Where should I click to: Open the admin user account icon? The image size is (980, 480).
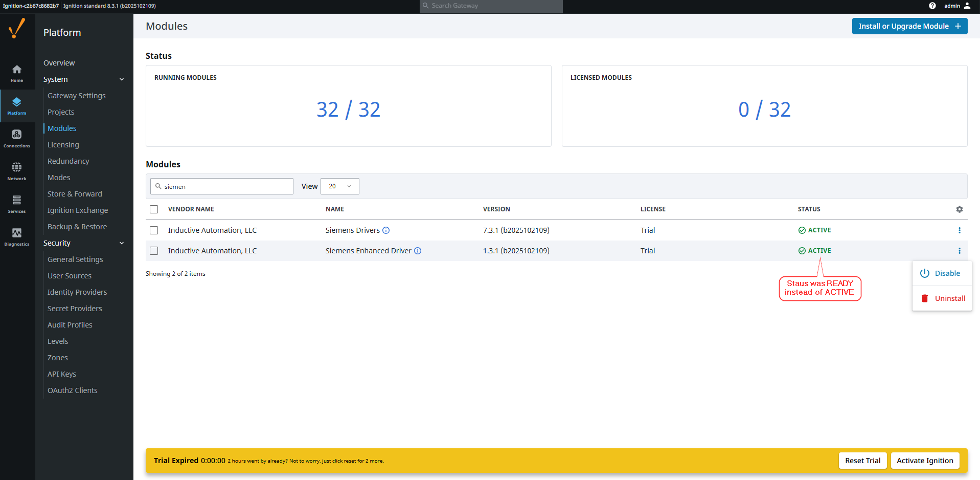click(x=967, y=6)
